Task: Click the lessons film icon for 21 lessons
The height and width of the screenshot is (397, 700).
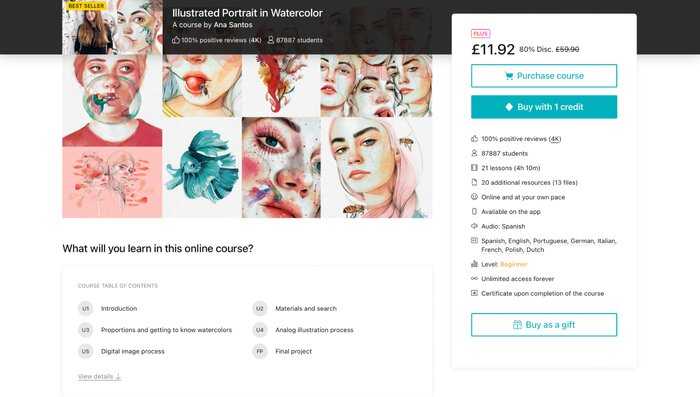Action: pos(474,168)
